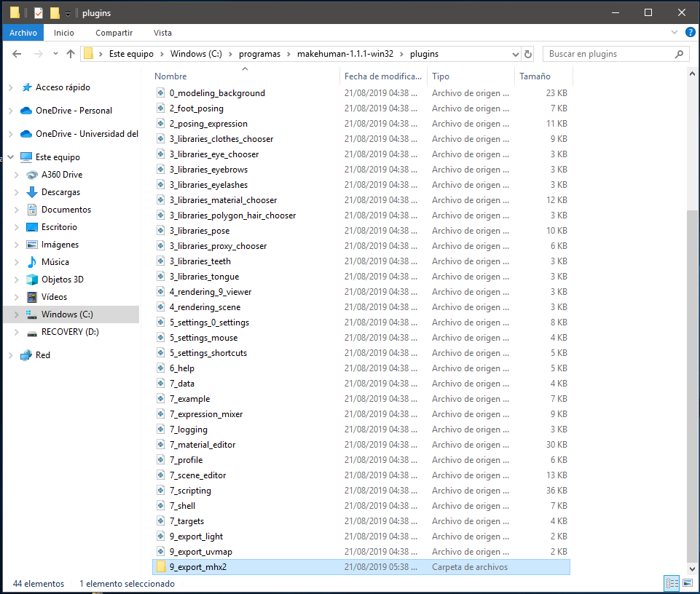Click the 7_scripting file icon
Image resolution: width=700 pixels, height=594 pixels.
pyautogui.click(x=162, y=491)
